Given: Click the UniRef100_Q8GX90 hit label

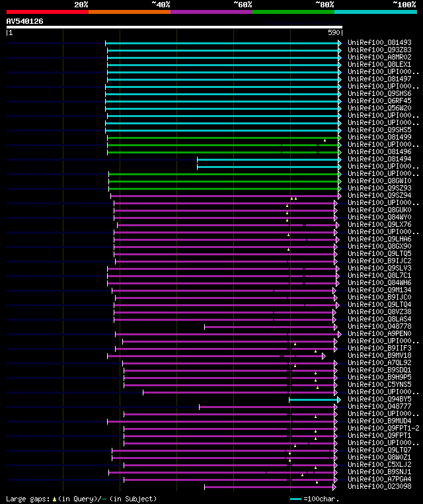Looking at the screenshot, I should 379,246.
